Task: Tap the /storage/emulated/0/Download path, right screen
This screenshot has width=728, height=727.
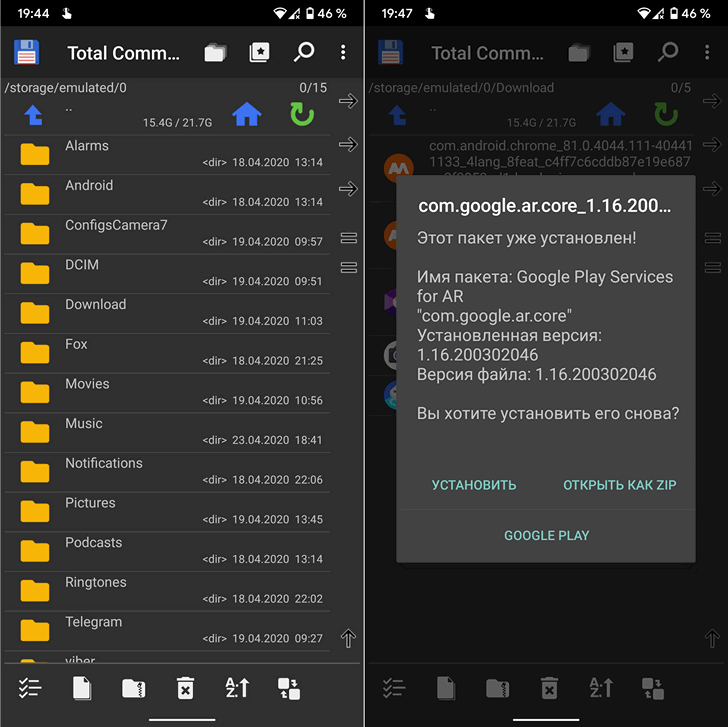Action: (x=461, y=88)
